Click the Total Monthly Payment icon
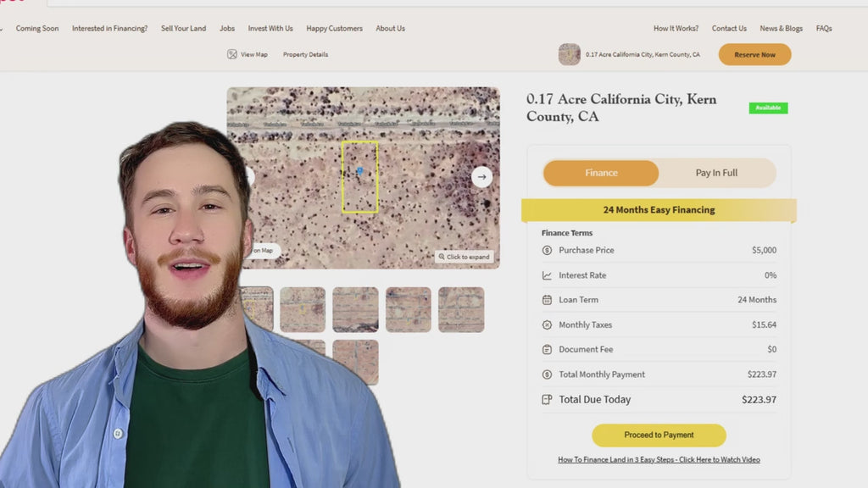Image resolution: width=868 pixels, height=488 pixels. (x=547, y=374)
